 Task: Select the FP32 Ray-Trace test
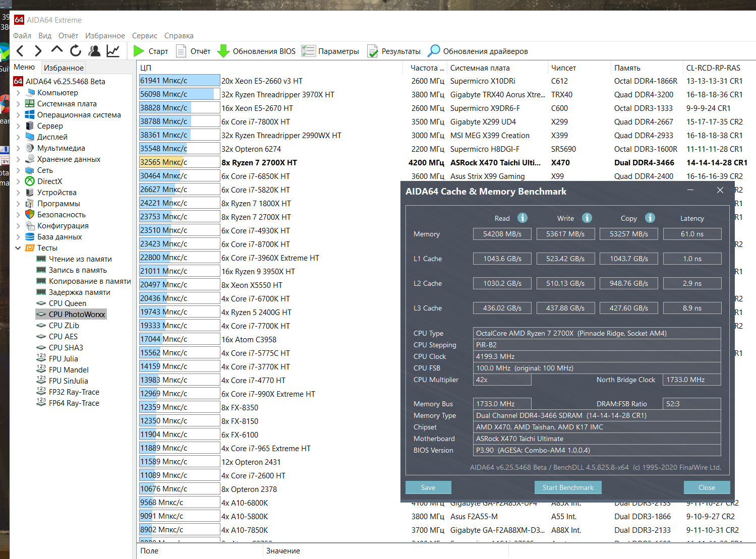point(74,392)
